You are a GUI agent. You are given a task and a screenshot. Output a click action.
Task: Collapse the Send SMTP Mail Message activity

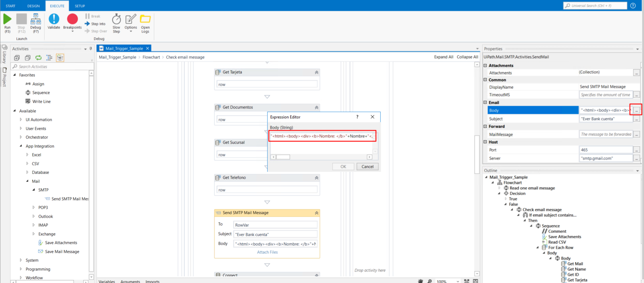click(x=316, y=213)
